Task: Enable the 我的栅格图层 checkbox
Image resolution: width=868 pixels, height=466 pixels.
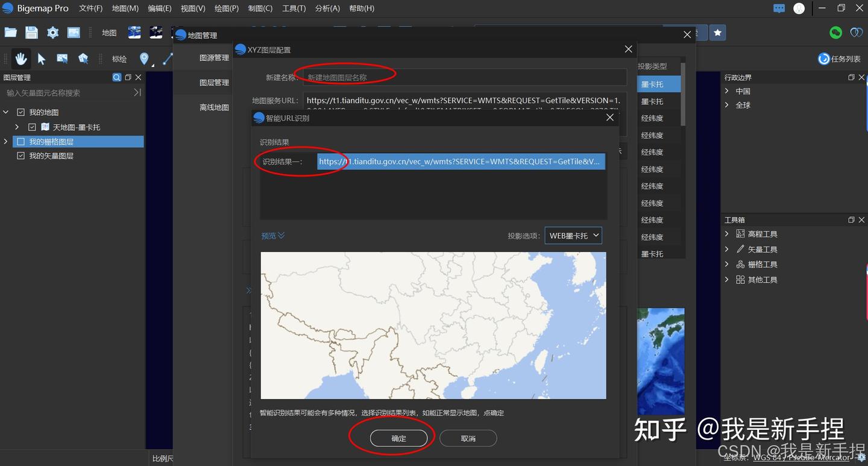Action: pos(21,141)
